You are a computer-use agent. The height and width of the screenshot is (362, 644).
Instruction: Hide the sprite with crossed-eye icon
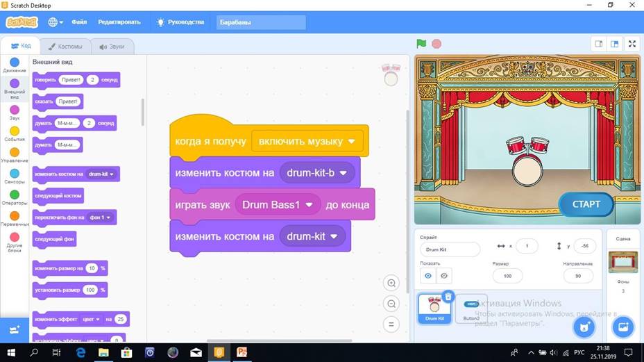click(x=444, y=276)
